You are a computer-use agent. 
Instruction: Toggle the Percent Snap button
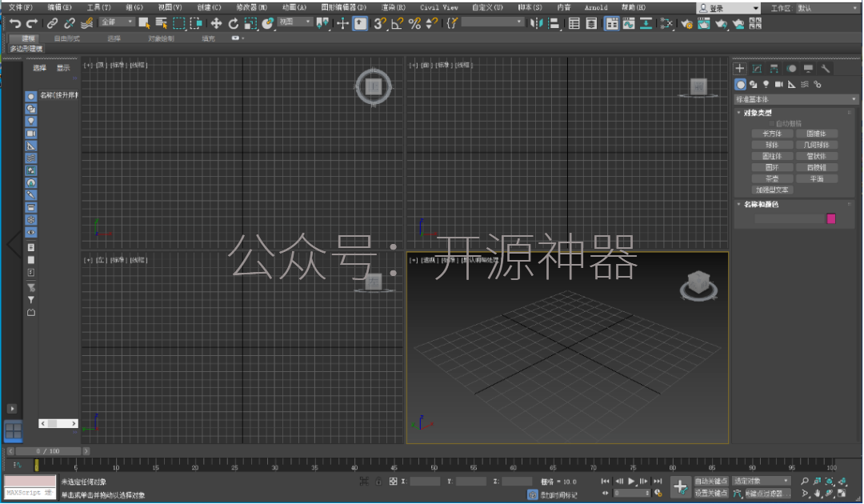click(x=415, y=23)
